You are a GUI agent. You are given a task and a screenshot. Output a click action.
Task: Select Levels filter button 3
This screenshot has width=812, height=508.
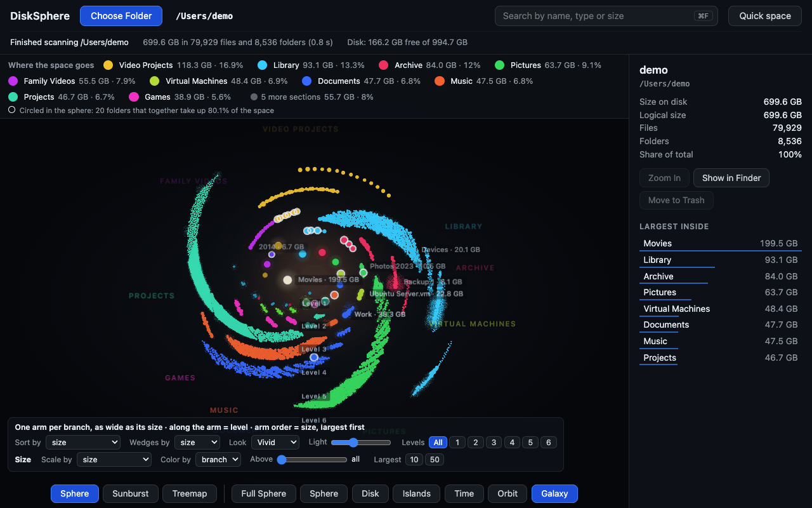coord(494,443)
